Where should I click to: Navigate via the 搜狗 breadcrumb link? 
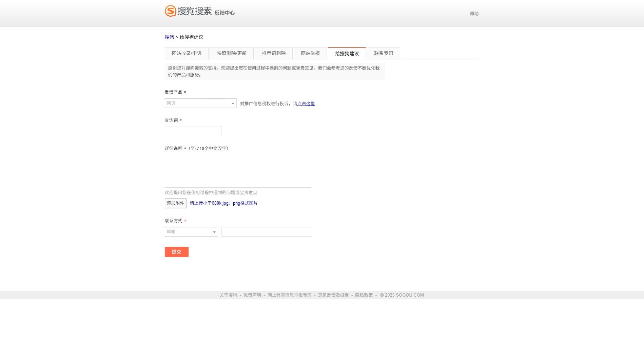[169, 37]
